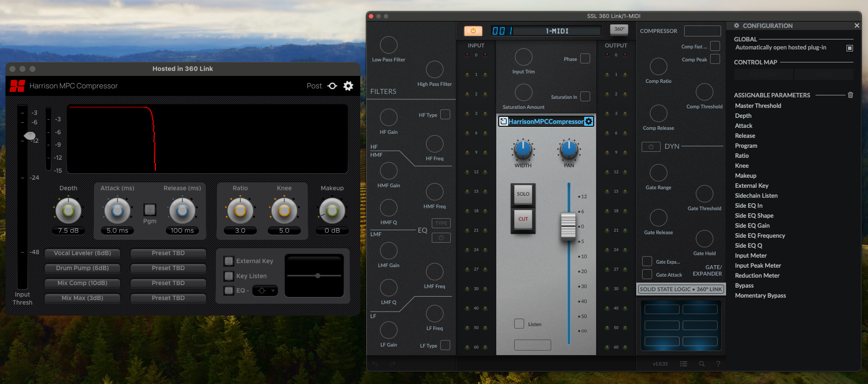Click the Input Thresh slider handle
This screenshot has width=868, height=384.
pos(29,136)
